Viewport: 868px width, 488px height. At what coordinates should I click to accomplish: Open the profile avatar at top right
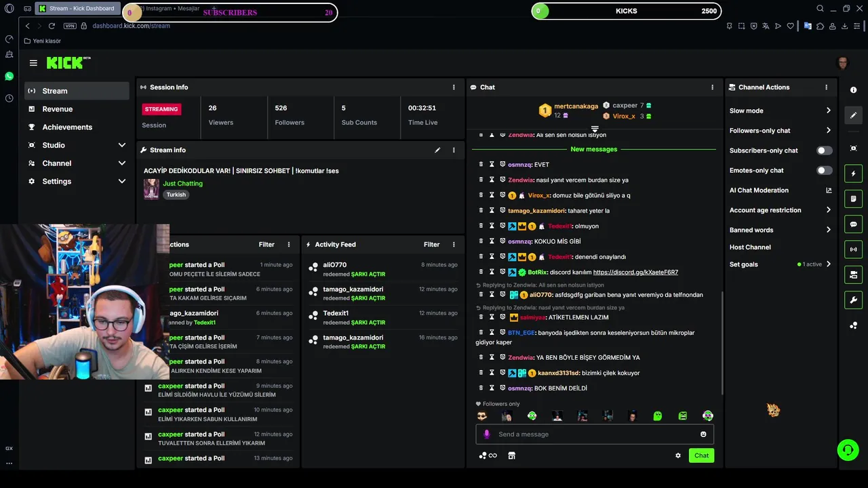coord(843,63)
